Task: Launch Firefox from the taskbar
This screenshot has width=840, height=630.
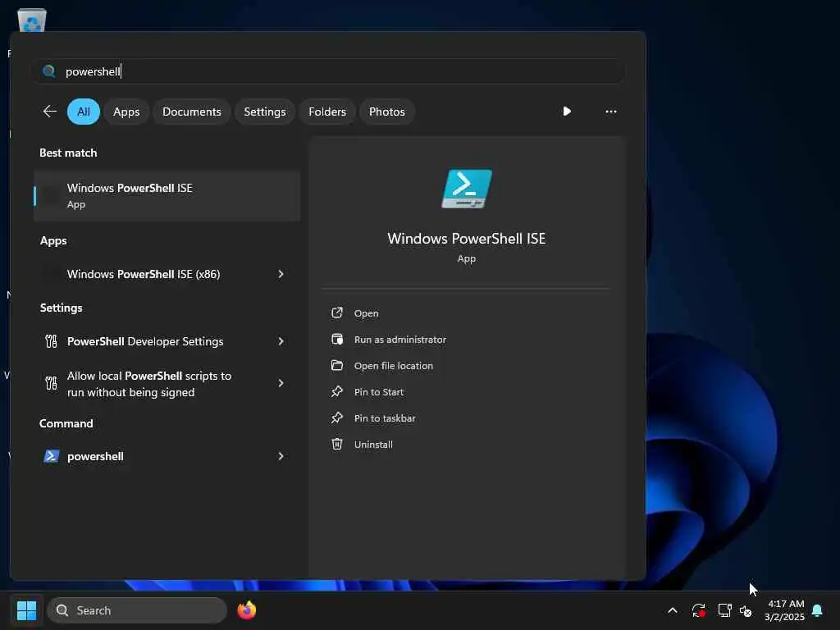Action: 246,610
